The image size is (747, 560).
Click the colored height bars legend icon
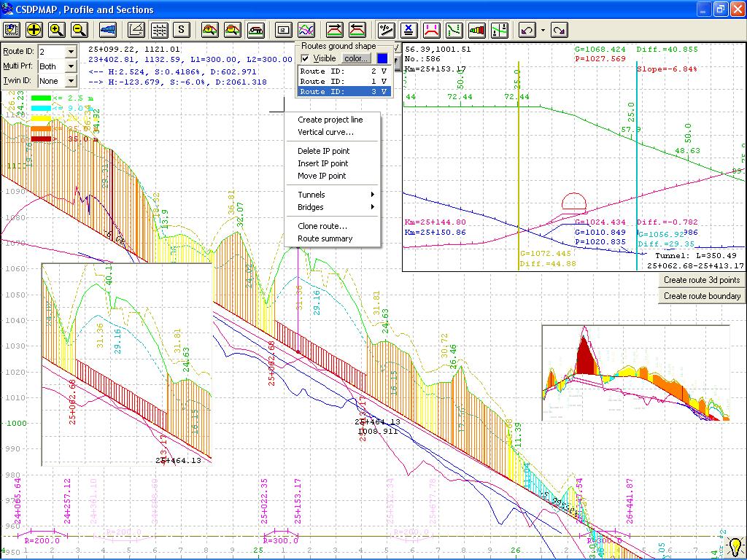(x=477, y=30)
